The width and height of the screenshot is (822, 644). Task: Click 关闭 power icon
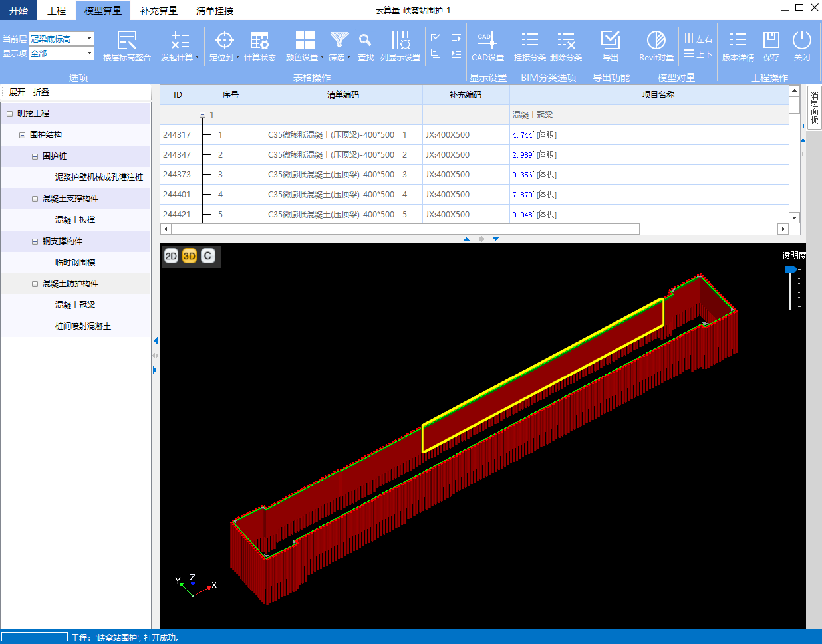pos(802,41)
